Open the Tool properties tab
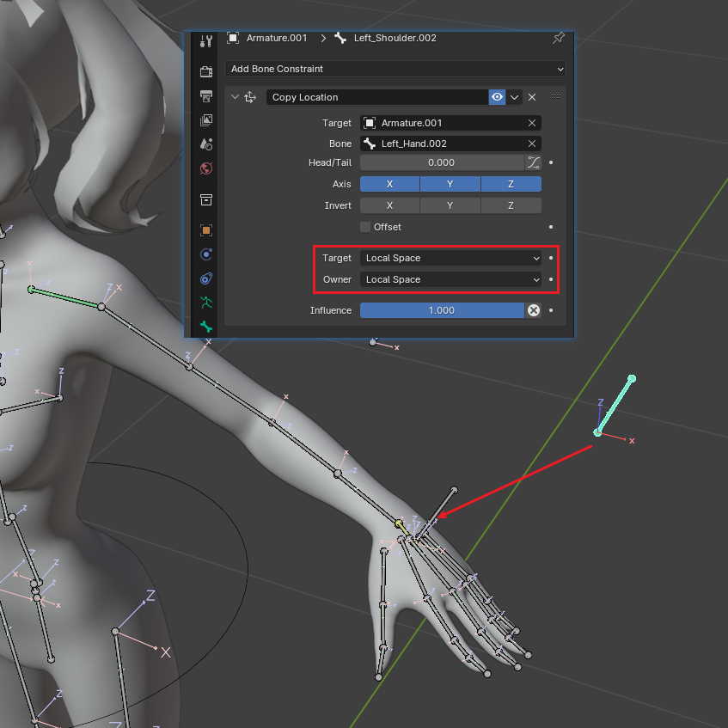 coord(206,41)
